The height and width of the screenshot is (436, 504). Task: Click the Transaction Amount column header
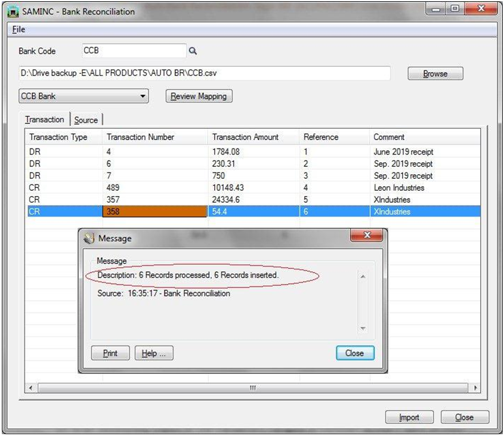click(253, 137)
